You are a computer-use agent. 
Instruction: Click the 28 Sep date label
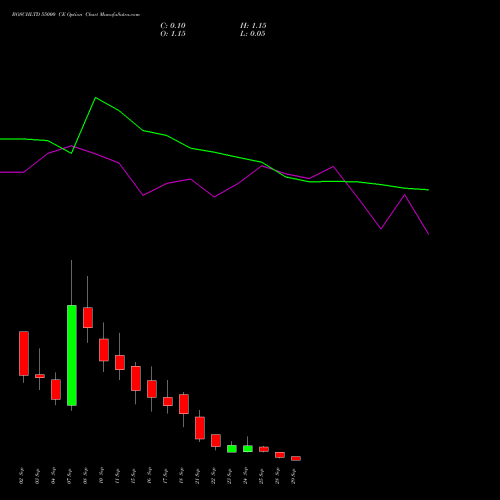(278, 476)
